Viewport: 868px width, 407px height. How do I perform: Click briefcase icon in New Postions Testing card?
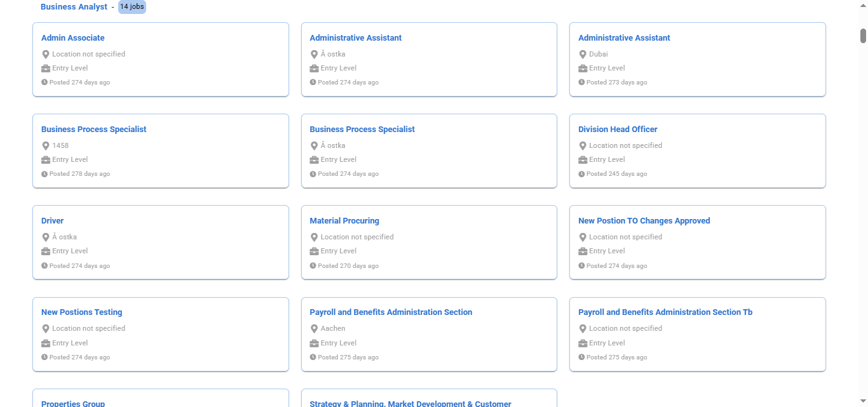(46, 344)
